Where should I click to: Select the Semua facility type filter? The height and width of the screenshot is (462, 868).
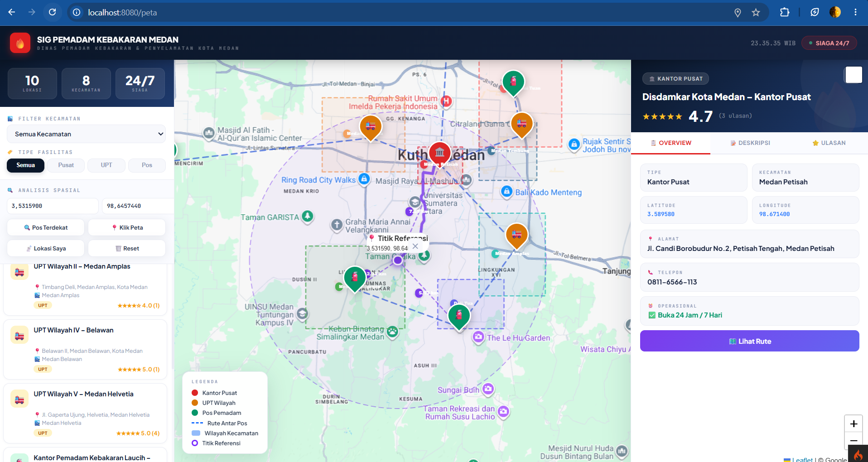pos(25,165)
